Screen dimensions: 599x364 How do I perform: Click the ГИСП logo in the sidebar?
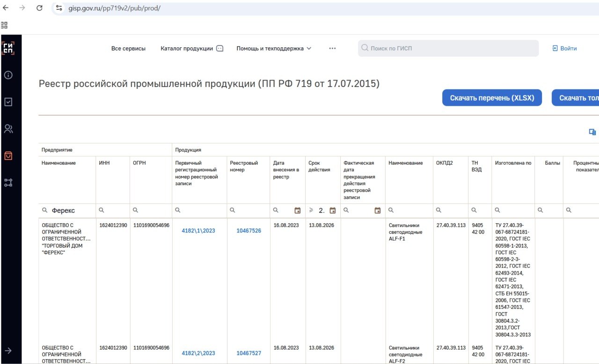[x=8, y=48]
